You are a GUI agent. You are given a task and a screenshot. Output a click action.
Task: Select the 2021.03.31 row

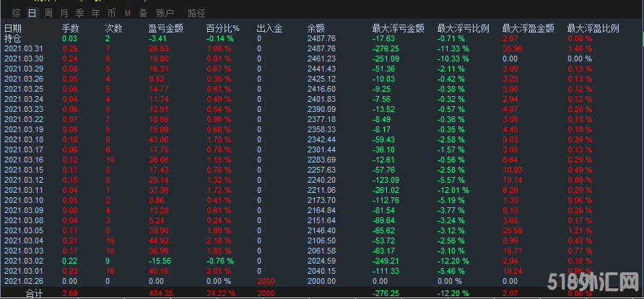[22, 48]
